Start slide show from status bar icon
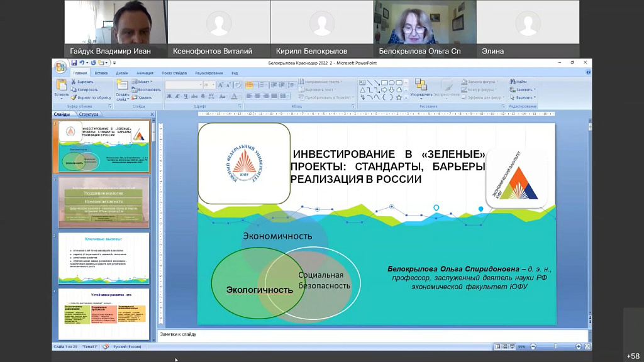Viewport: 644px width, 362px height. [x=512, y=347]
